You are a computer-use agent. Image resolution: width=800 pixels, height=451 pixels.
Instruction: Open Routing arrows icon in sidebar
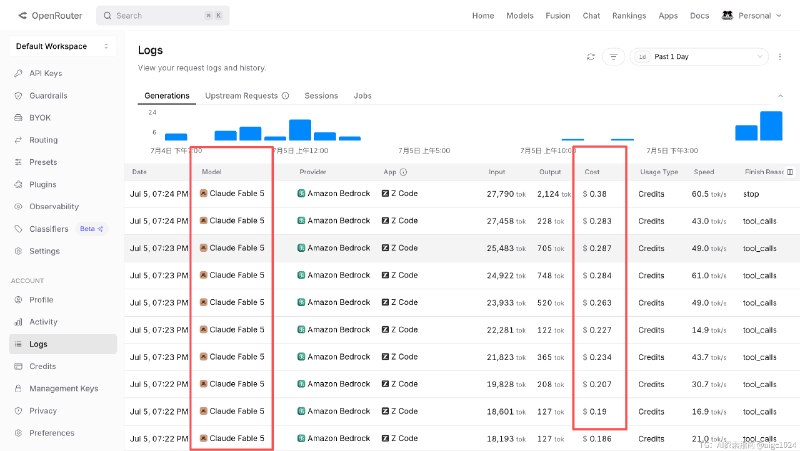coord(18,140)
